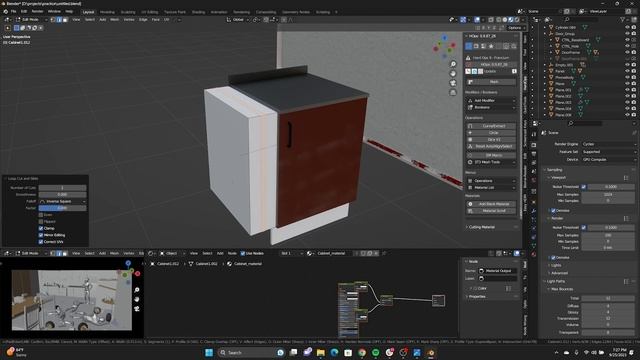Open the Booleans dropdown in HOps panel

(x=491, y=107)
